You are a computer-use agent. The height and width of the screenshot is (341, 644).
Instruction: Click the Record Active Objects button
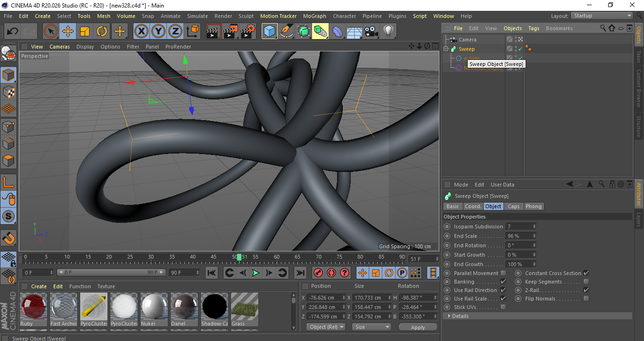pos(318,273)
